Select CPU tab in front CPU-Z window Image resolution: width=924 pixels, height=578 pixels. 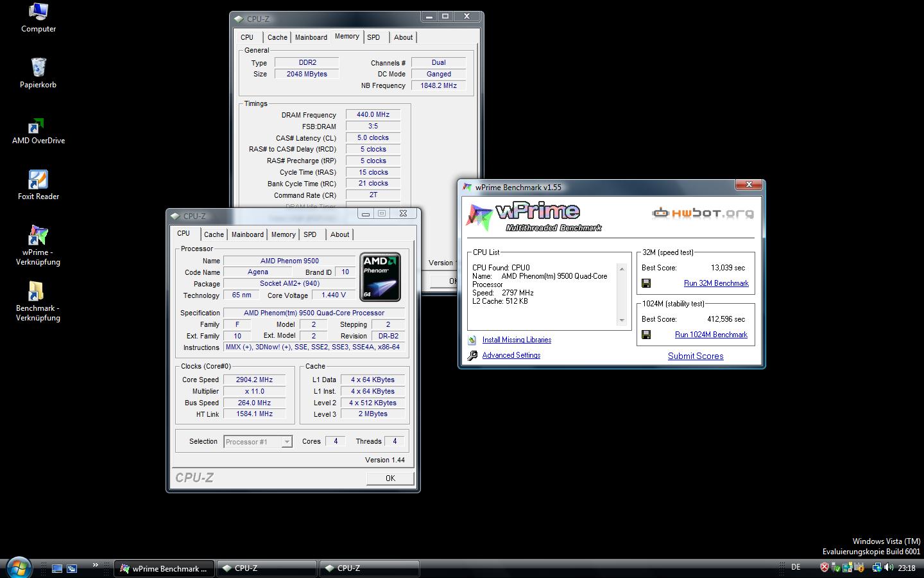pos(184,234)
